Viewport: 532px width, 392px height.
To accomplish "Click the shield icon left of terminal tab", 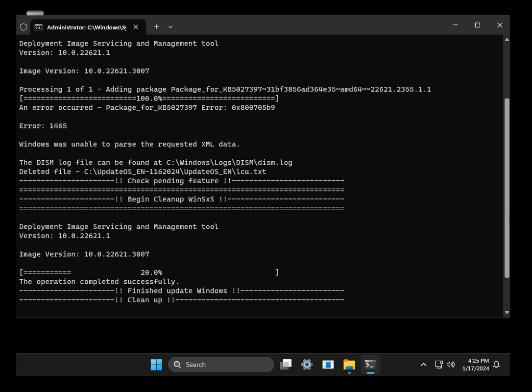I will 24,27.
